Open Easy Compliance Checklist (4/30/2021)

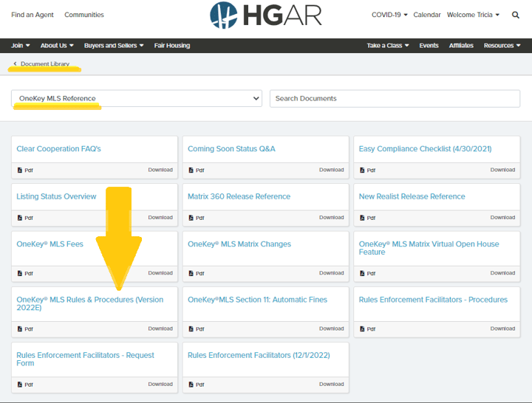[425, 149]
